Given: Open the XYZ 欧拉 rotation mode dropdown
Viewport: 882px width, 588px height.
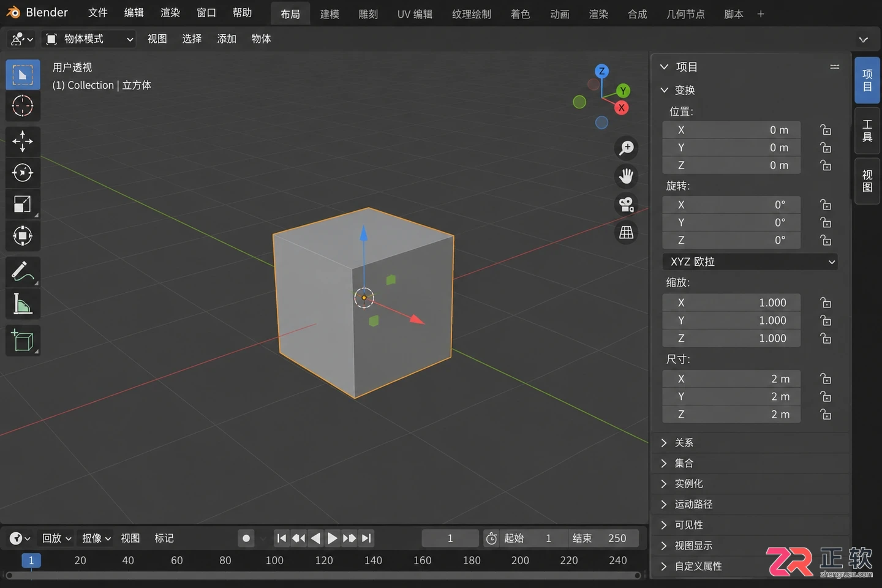Looking at the screenshot, I should 750,262.
